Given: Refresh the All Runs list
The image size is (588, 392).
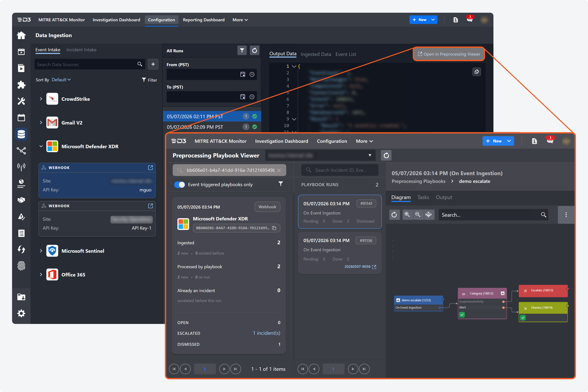Looking at the screenshot, I should pyautogui.click(x=254, y=50).
